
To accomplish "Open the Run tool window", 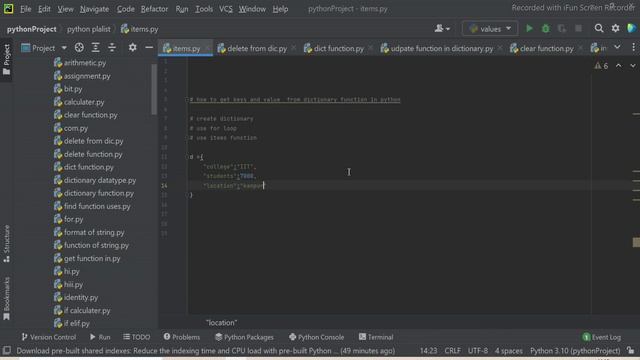I will click(x=100, y=337).
